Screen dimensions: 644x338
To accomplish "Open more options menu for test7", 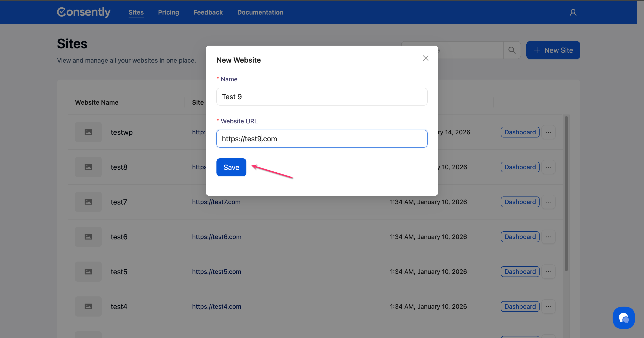I will (548, 202).
